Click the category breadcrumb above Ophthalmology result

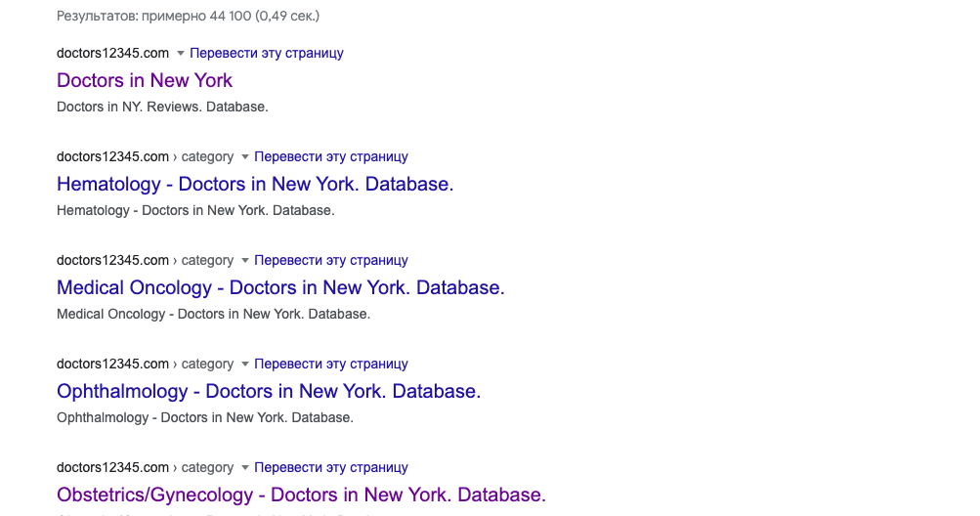tap(207, 364)
